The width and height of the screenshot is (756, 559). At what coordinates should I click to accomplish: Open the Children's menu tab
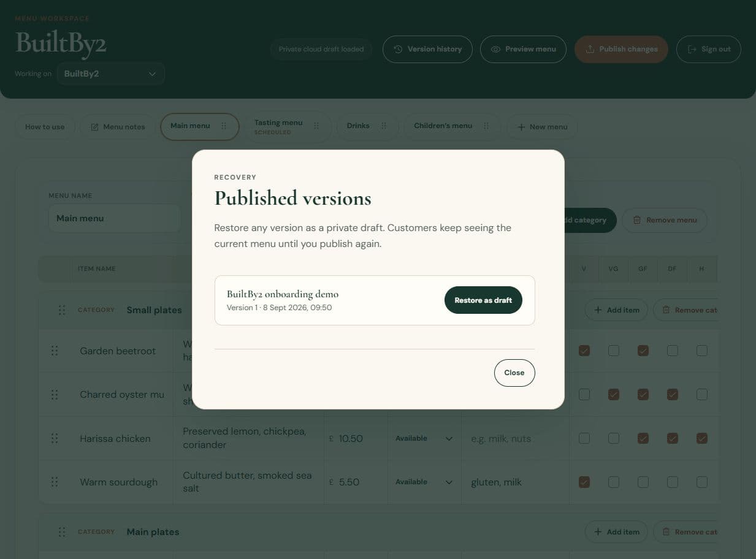(x=443, y=126)
